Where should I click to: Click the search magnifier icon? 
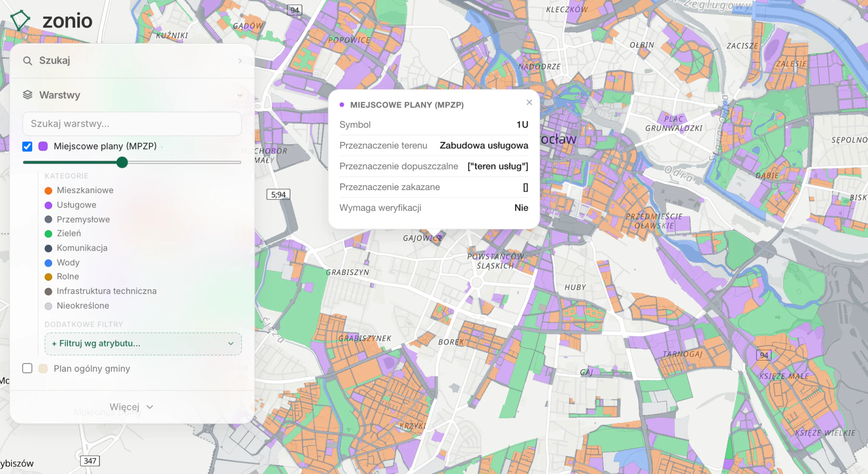(x=27, y=61)
